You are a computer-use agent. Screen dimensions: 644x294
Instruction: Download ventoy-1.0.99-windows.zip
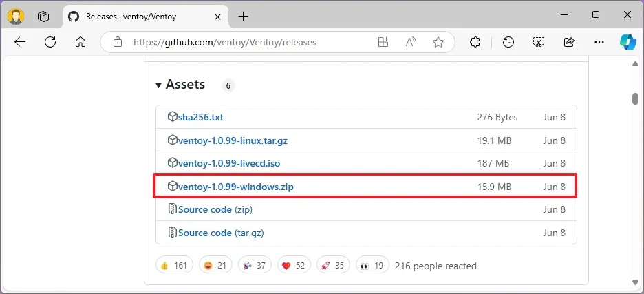[x=236, y=187]
